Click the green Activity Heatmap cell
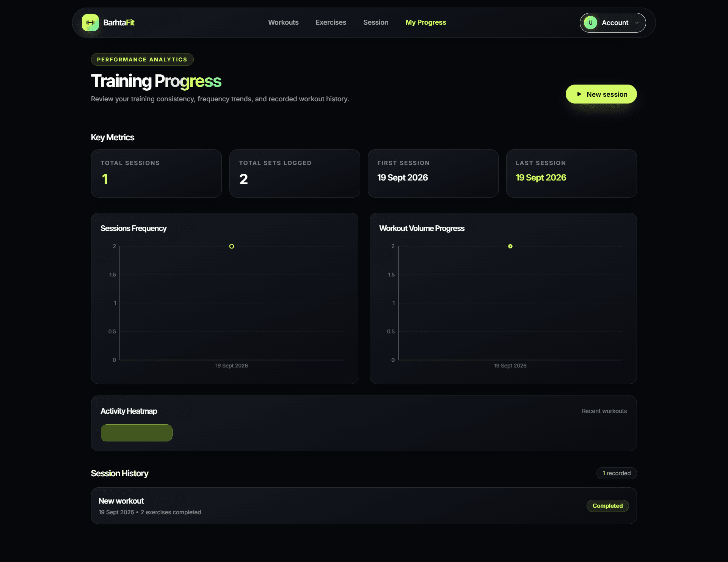This screenshot has width=728, height=562. pos(136,433)
